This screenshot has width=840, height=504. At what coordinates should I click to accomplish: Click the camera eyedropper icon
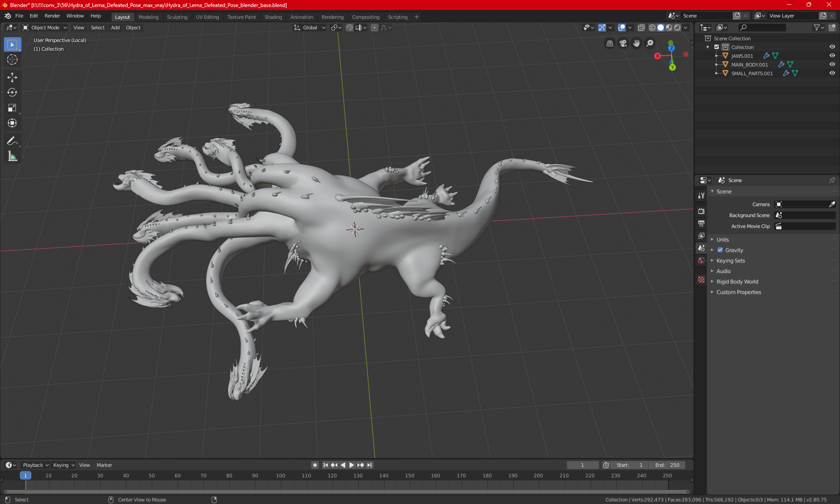[832, 204]
